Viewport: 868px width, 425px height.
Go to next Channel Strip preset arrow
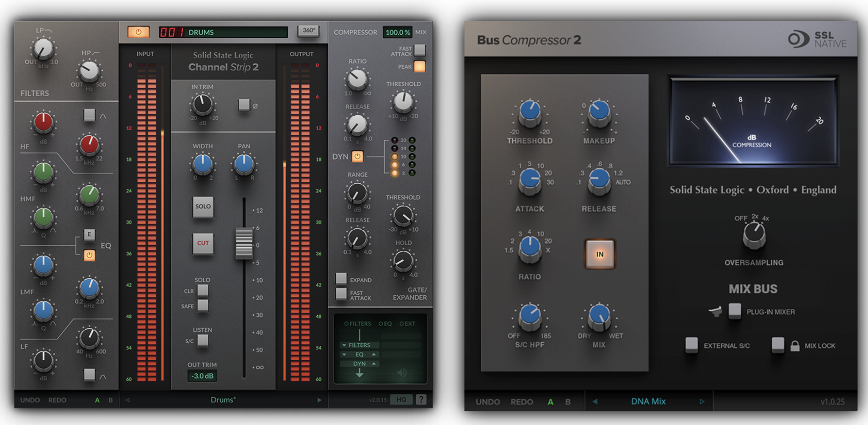tap(319, 400)
